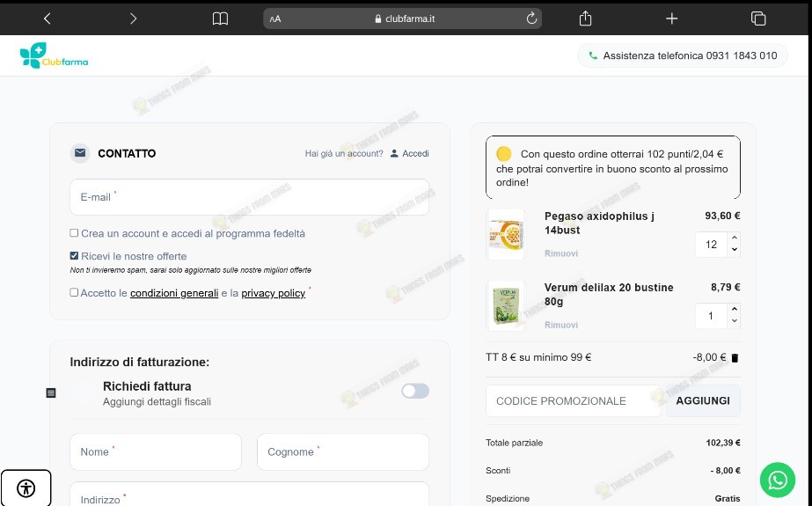Screen dimensions: 812x506
Task: Check Crea un account e accedi al programma fedeltà
Action: tap(74, 233)
